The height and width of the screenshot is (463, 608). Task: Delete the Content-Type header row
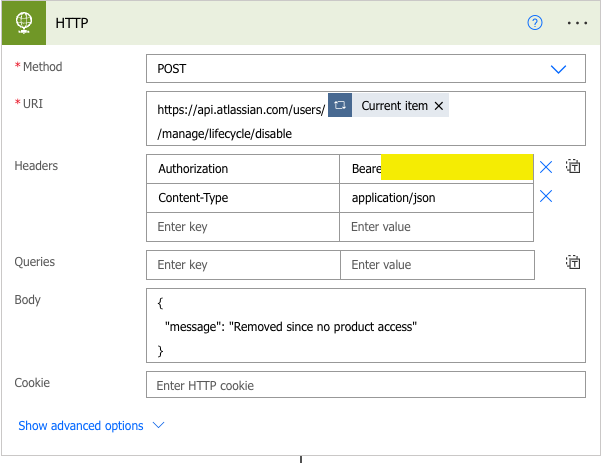pyautogui.click(x=546, y=197)
